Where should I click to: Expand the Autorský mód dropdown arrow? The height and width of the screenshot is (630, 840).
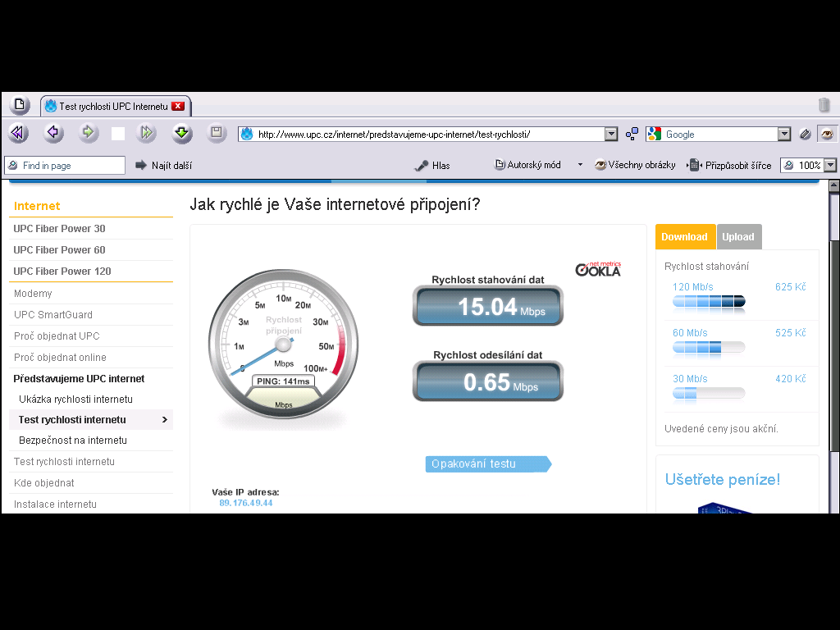click(x=580, y=165)
